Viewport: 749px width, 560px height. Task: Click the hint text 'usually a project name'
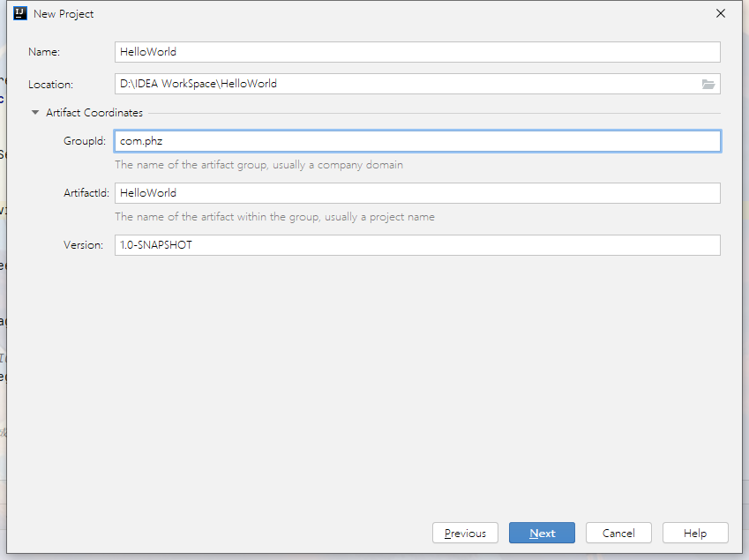[x=379, y=217]
